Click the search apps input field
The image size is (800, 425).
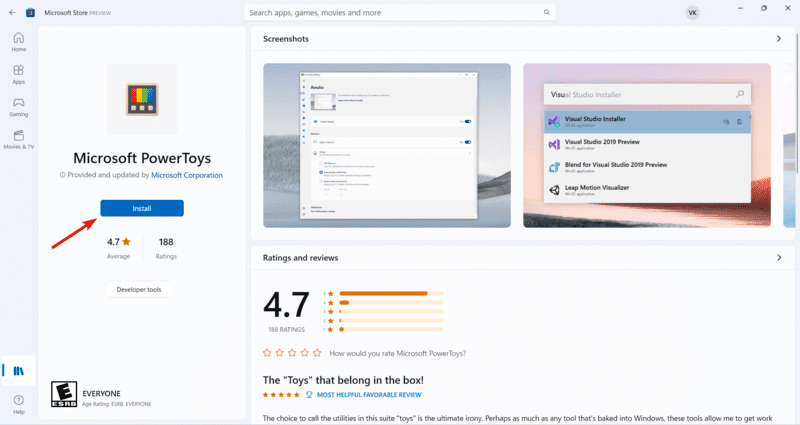399,12
